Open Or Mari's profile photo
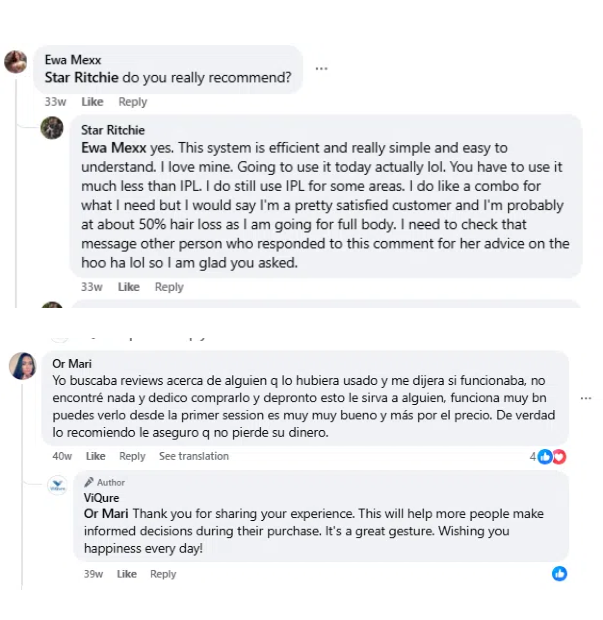The height and width of the screenshot is (620, 603). pos(22,366)
